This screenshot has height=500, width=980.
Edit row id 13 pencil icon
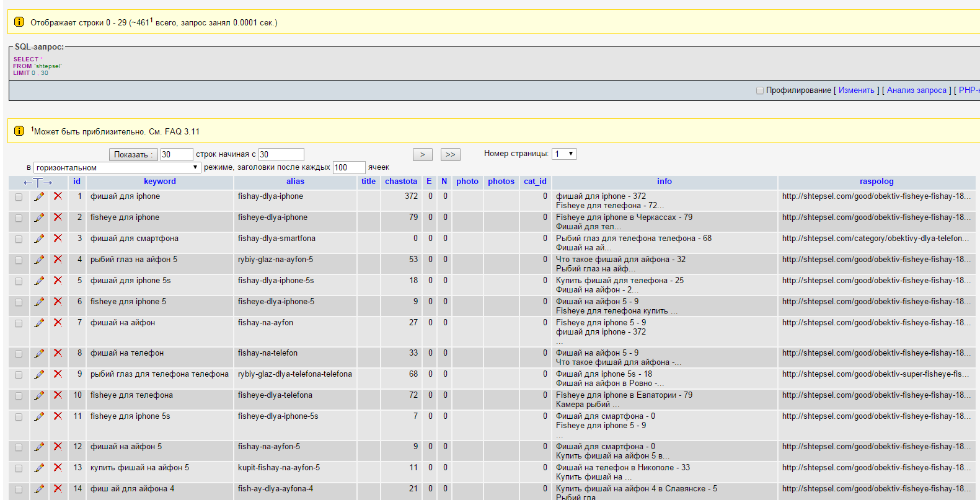point(39,468)
